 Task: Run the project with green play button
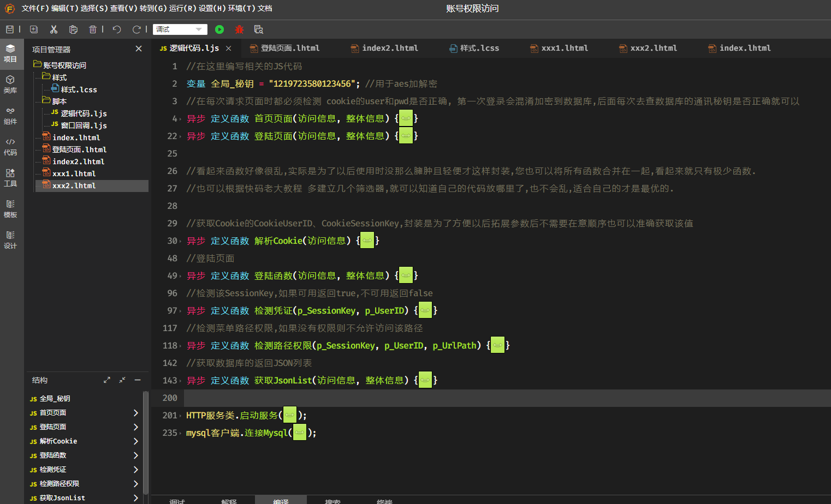pyautogui.click(x=219, y=29)
